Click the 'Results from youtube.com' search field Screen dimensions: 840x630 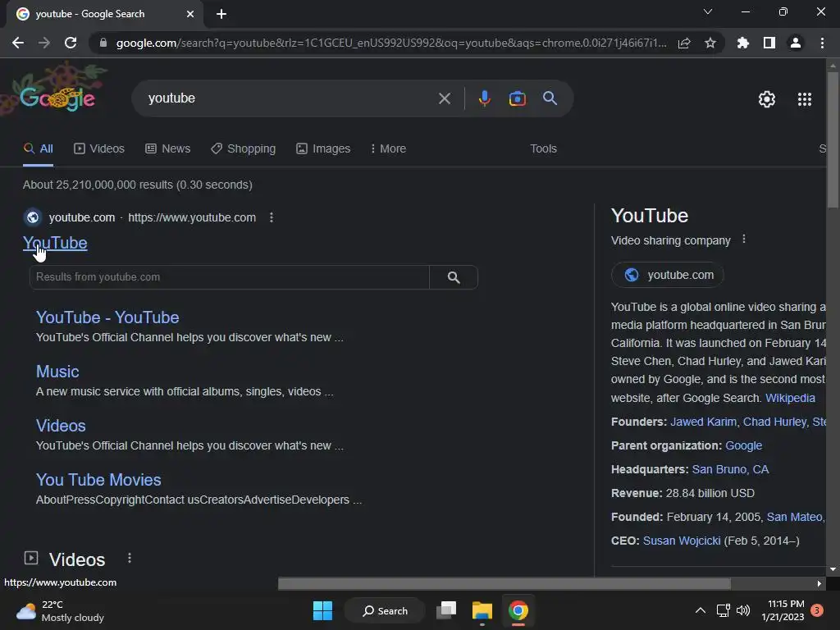pyautogui.click(x=230, y=277)
